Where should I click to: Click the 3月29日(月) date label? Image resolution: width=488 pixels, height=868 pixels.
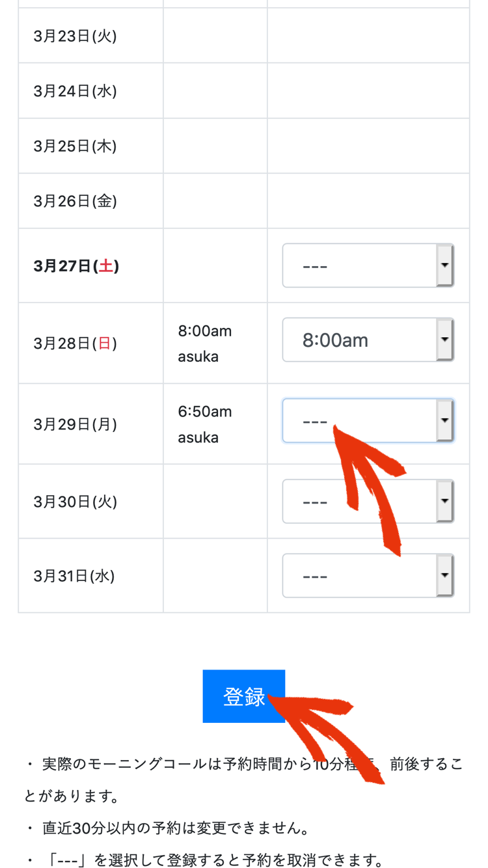pyautogui.click(x=75, y=424)
